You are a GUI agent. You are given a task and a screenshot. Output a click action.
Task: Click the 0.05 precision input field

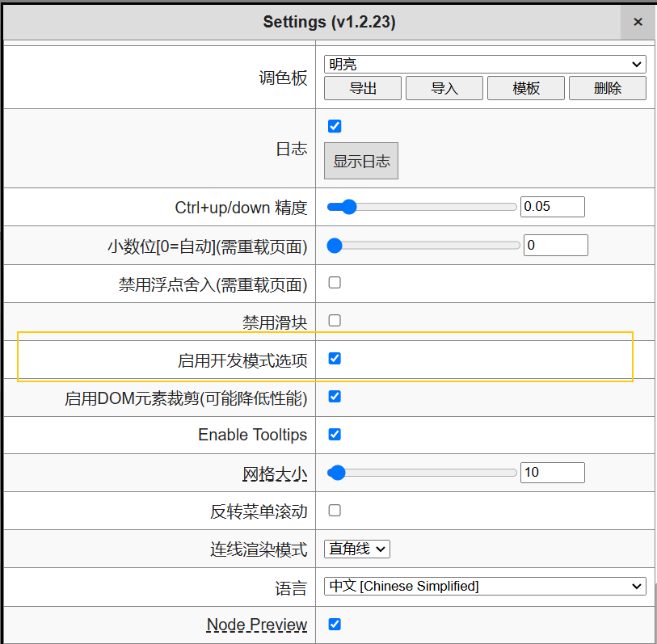tap(552, 207)
